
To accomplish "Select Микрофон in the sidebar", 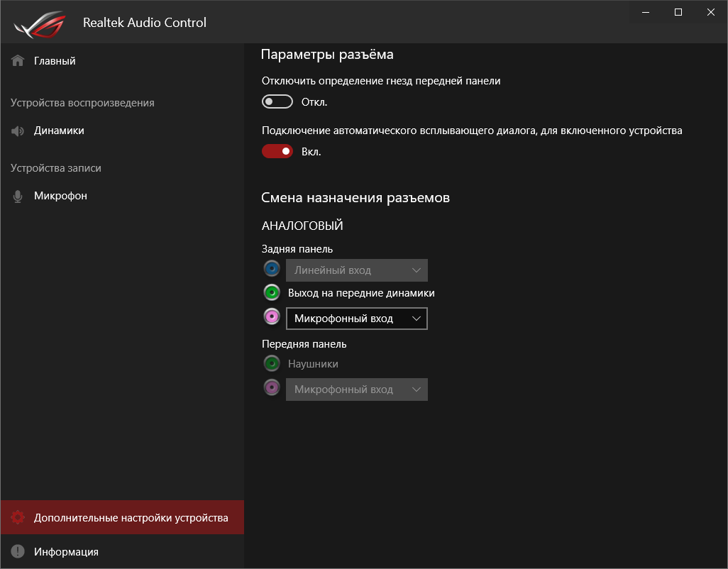I will [123, 196].
